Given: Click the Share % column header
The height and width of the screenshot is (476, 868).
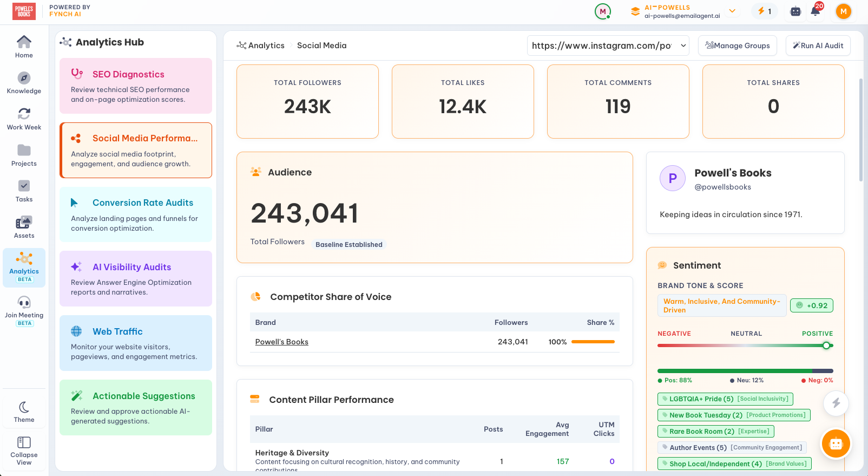Looking at the screenshot, I should point(601,322).
